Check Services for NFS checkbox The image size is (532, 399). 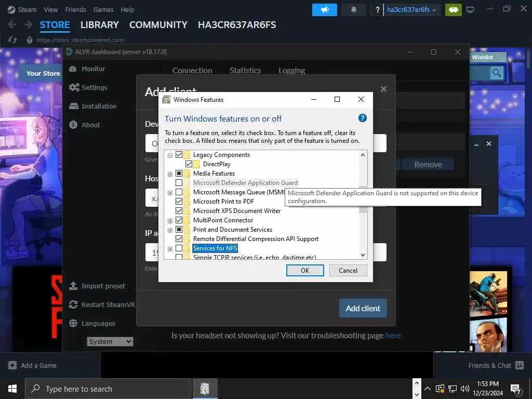(179, 248)
